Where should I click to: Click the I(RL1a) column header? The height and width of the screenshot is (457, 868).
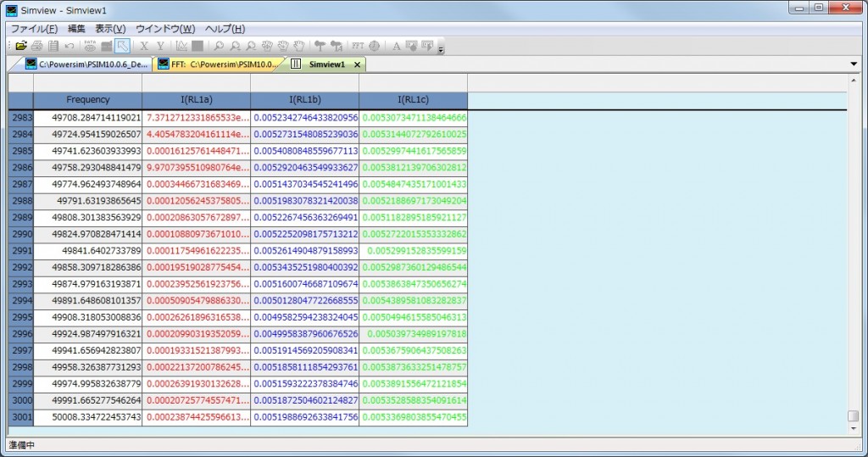click(x=196, y=100)
